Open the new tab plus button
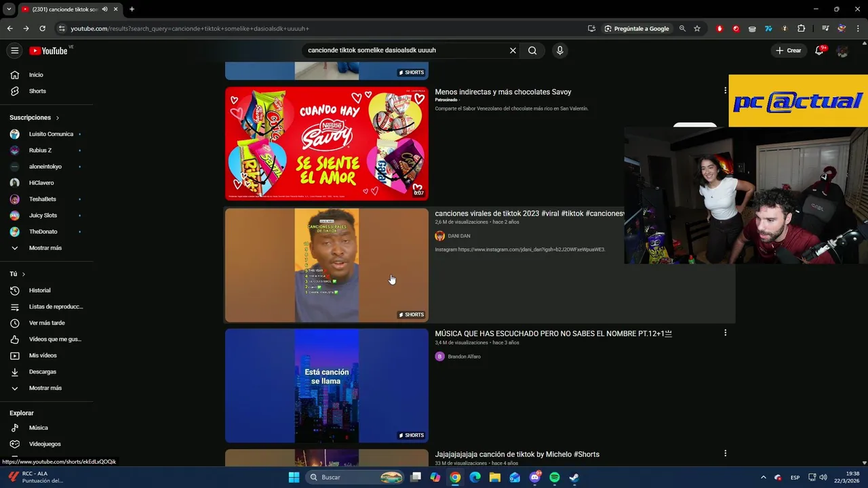 (x=132, y=9)
